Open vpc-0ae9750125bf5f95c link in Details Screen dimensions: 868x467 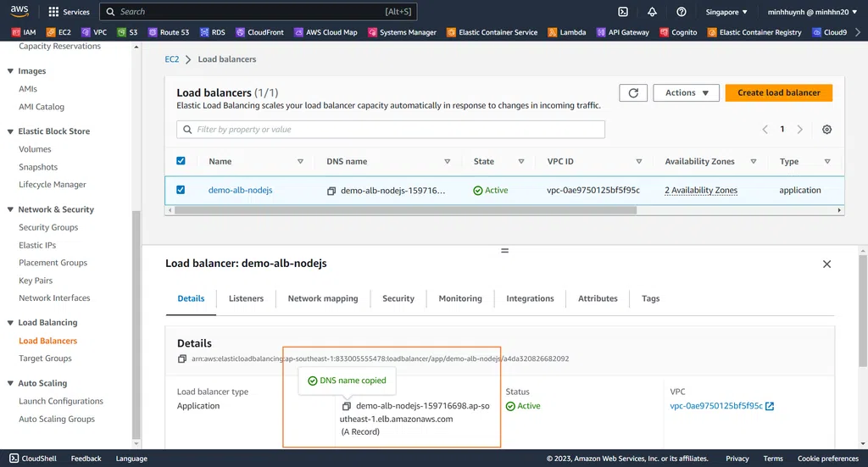[715, 406]
